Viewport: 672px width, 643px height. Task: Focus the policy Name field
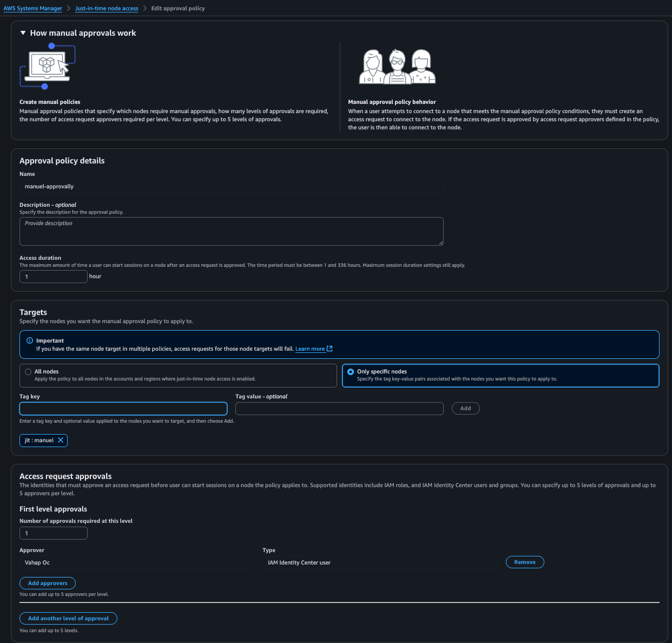(x=231, y=186)
